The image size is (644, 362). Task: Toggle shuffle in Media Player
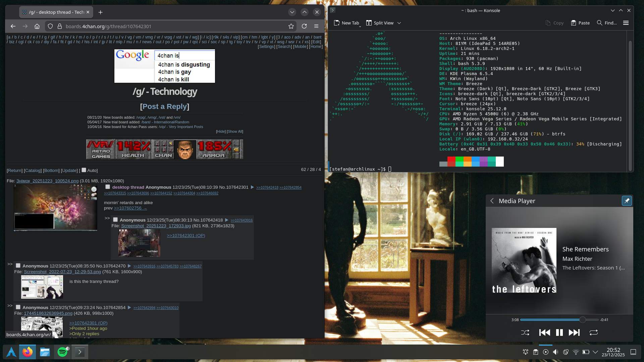[525, 333]
